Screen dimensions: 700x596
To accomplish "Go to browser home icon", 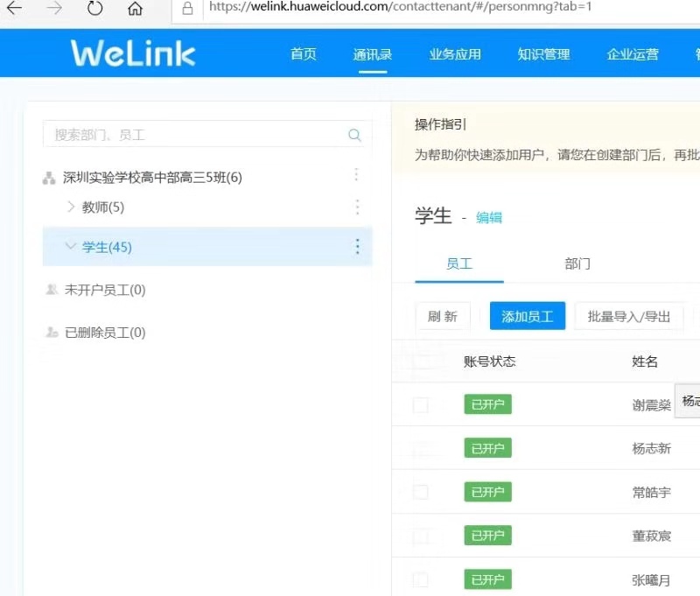I will (x=135, y=8).
